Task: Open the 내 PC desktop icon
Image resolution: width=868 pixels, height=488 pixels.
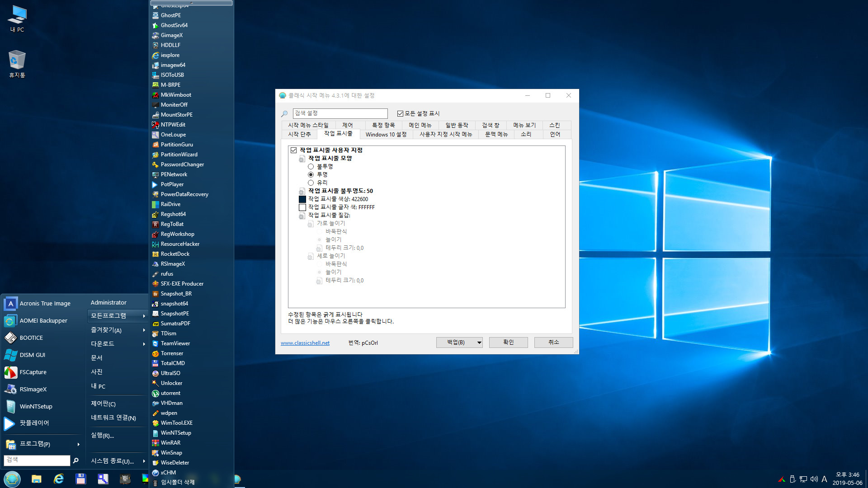Action: pos(17,19)
